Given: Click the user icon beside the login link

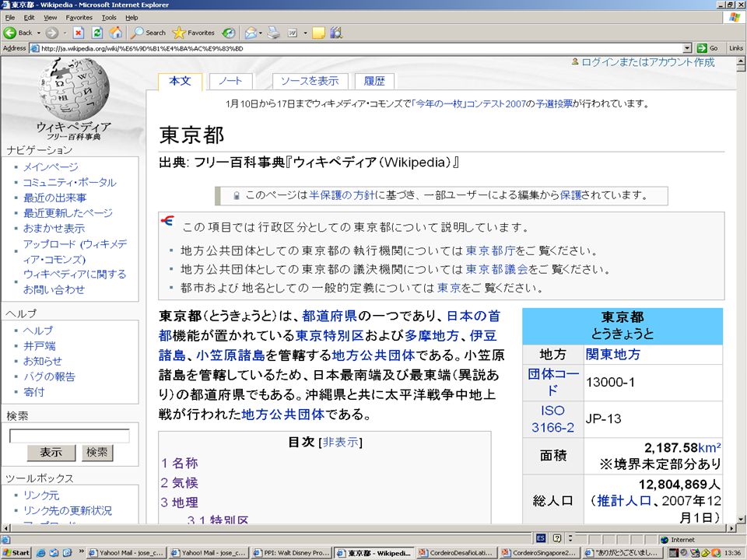Looking at the screenshot, I should tap(575, 62).
